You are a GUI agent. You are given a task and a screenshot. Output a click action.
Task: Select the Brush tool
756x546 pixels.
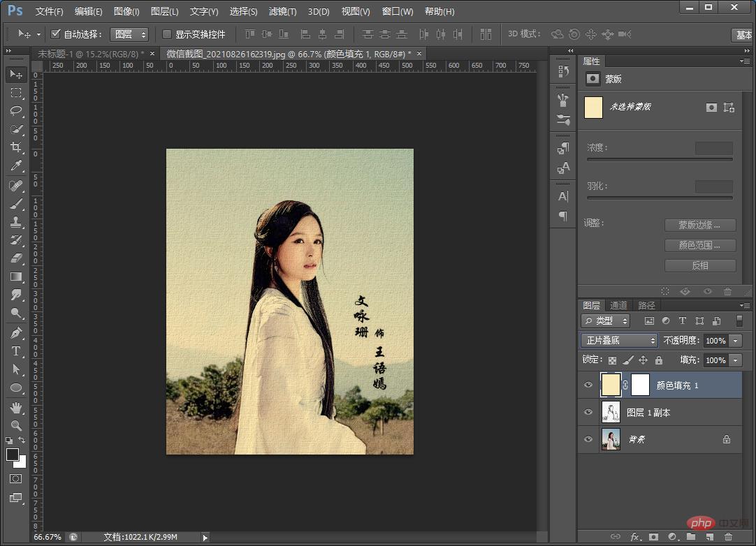click(x=16, y=204)
